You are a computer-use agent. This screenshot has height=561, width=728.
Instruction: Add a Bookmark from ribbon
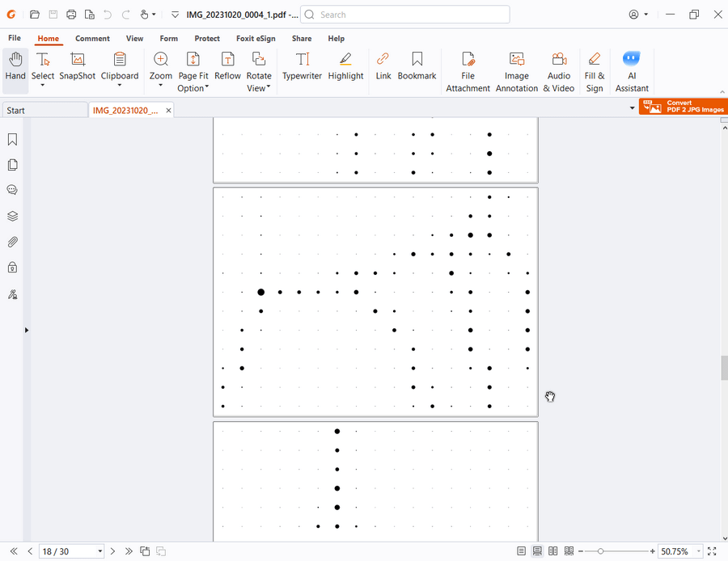(417, 66)
